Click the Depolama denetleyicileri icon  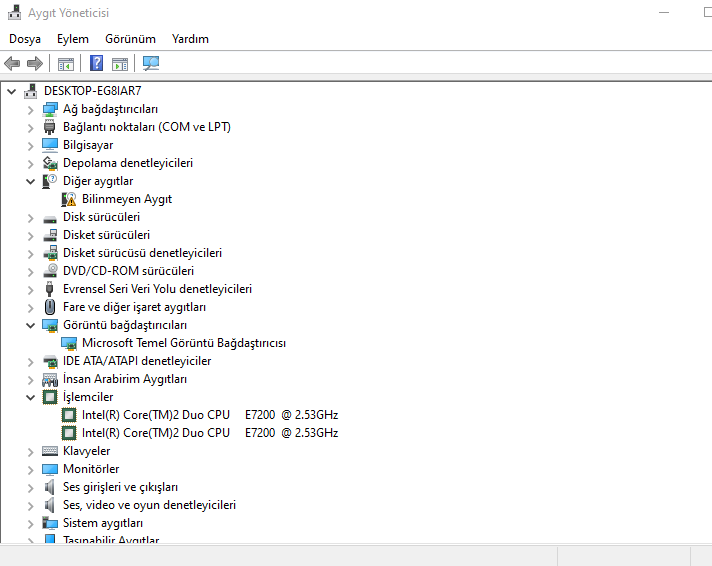(x=50, y=163)
